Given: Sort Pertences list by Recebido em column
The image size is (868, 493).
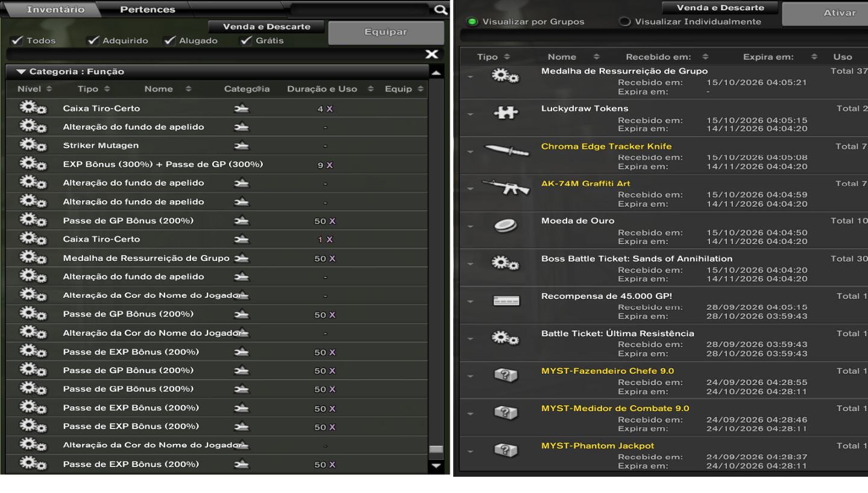Looking at the screenshot, I should click(667, 57).
